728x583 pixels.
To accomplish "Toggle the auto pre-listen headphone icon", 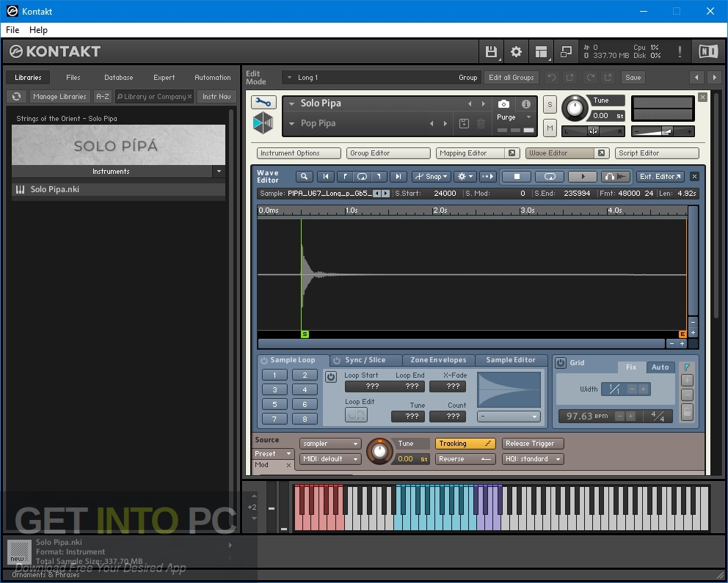I will click(x=616, y=176).
